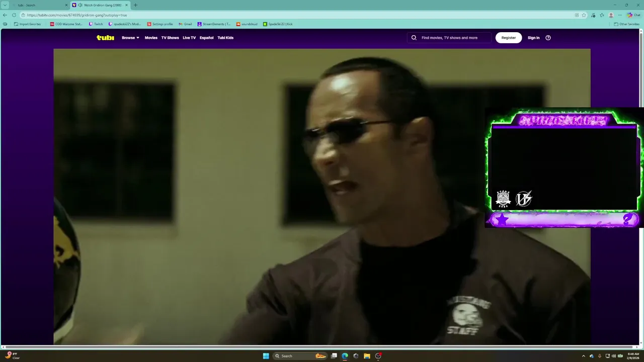
Task: Open the favorites hub icon
Action: (602, 15)
